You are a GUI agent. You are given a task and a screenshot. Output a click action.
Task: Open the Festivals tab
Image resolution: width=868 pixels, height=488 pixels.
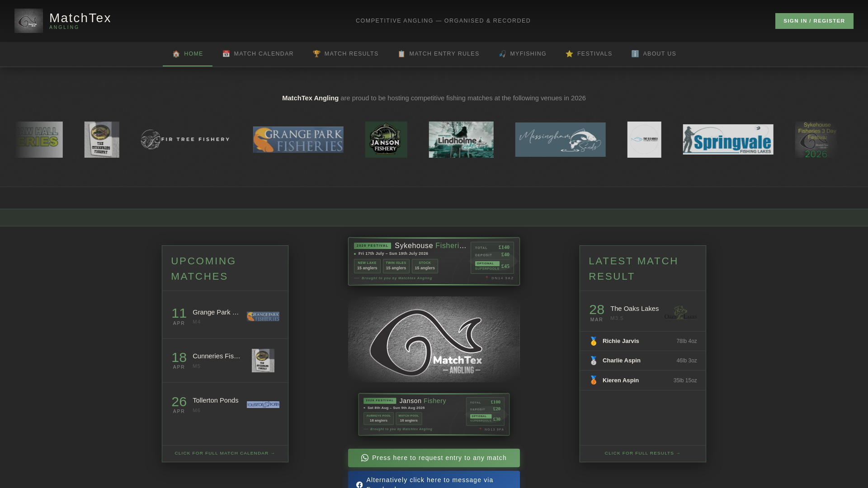click(589, 54)
